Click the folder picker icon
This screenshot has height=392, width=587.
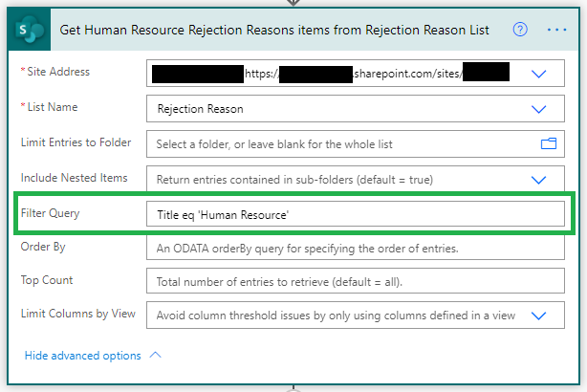click(549, 143)
